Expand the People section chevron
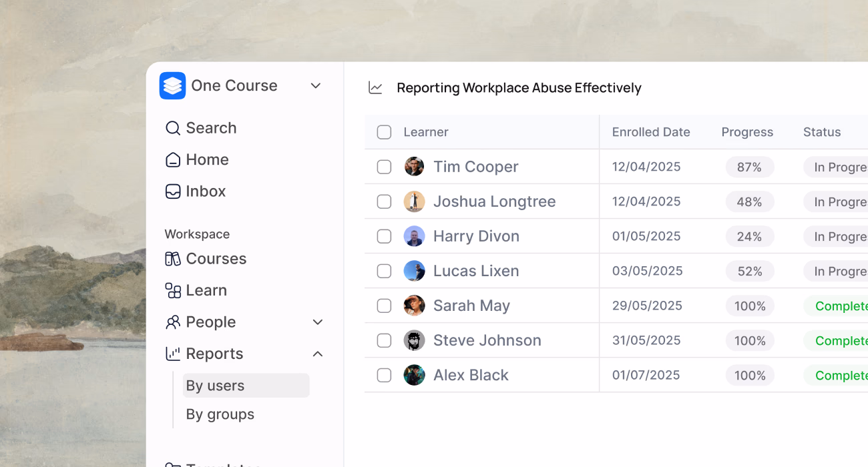The height and width of the screenshot is (467, 868). [318, 322]
